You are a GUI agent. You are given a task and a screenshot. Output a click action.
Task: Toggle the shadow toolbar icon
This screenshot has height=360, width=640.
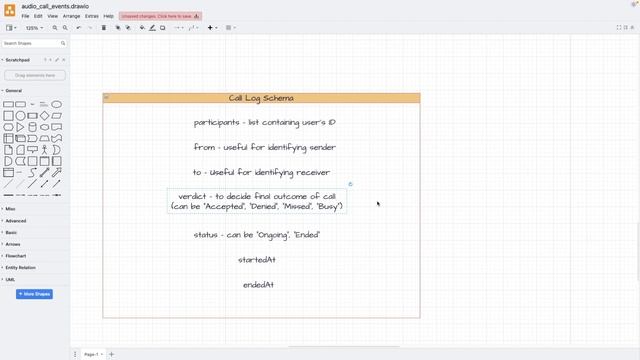tap(163, 28)
